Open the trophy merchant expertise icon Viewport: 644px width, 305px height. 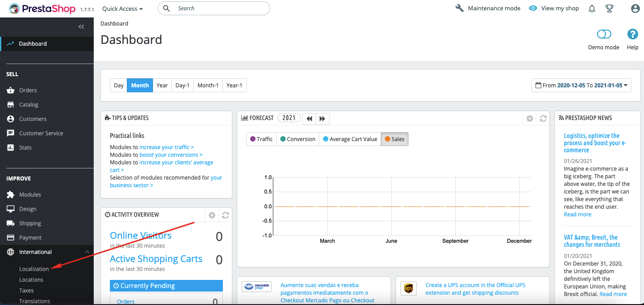pos(609,8)
